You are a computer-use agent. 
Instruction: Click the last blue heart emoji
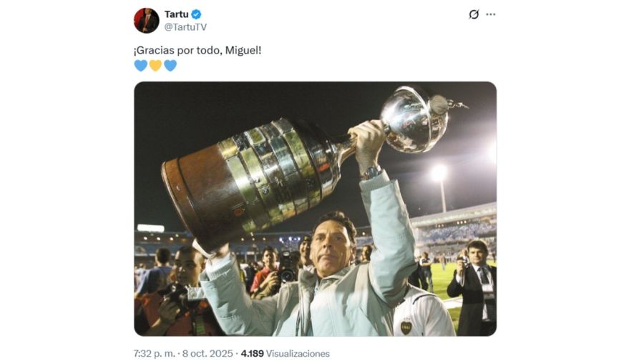coord(170,66)
